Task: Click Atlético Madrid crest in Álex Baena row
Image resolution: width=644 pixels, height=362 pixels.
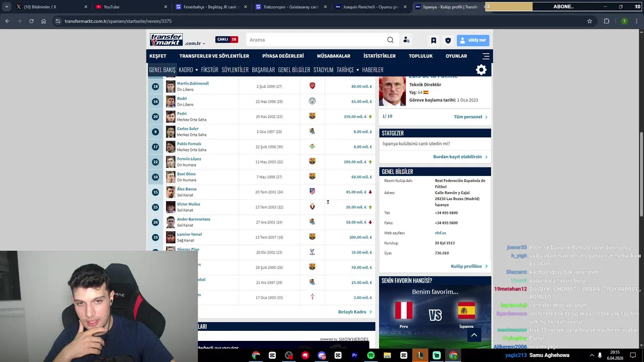Action: tap(312, 192)
